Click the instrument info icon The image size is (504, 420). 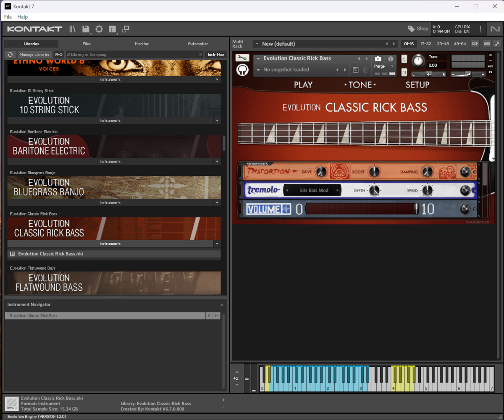[x=391, y=59]
